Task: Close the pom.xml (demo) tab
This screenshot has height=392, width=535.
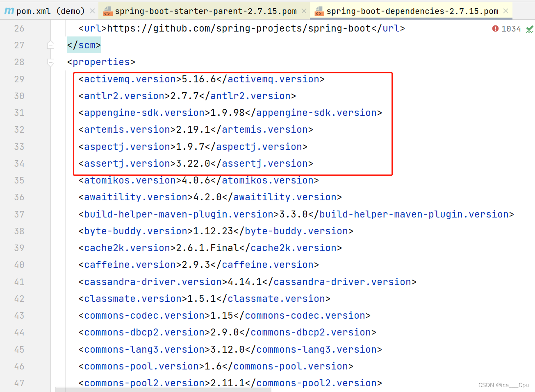Action: click(x=93, y=11)
